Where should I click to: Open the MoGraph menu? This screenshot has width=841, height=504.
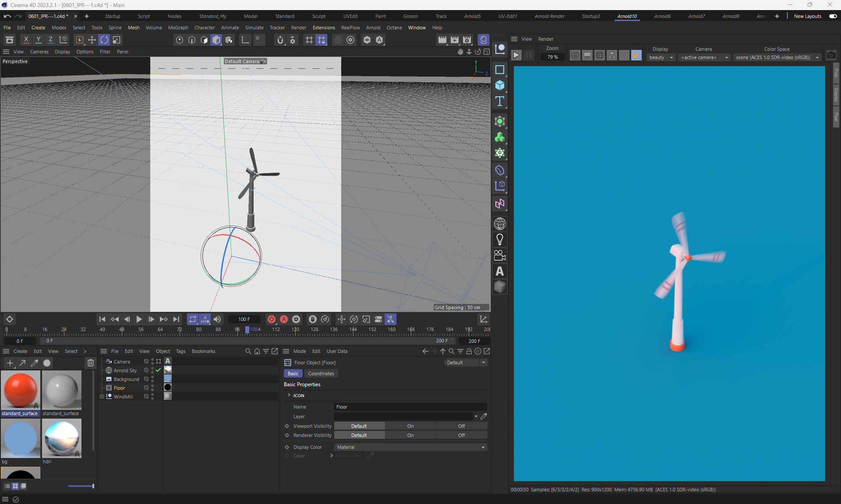pyautogui.click(x=178, y=28)
